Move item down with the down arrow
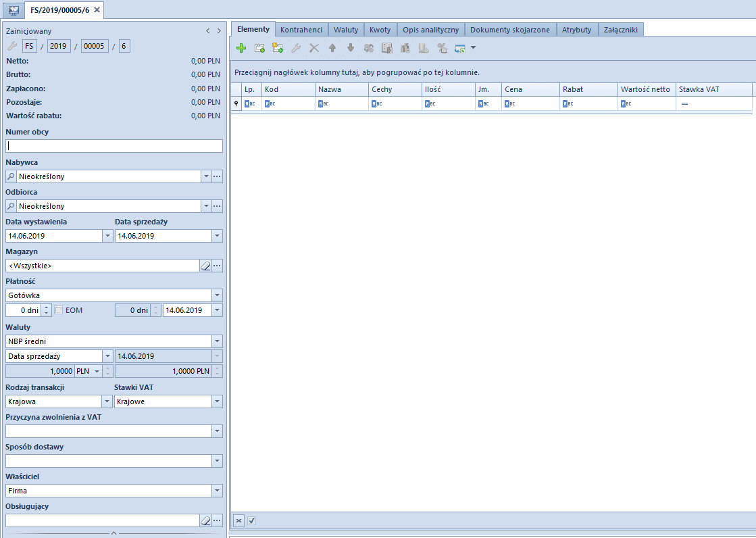756x538 pixels. point(351,48)
